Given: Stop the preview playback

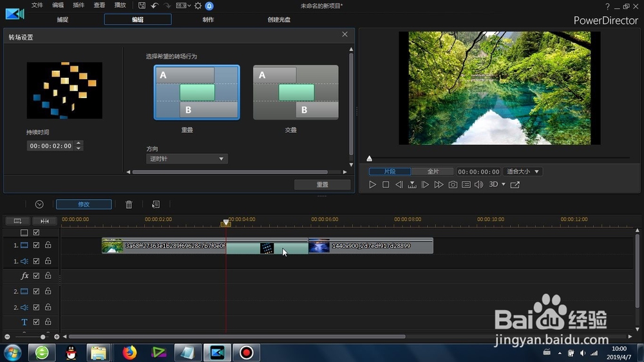Looking at the screenshot, I should pyautogui.click(x=386, y=184).
